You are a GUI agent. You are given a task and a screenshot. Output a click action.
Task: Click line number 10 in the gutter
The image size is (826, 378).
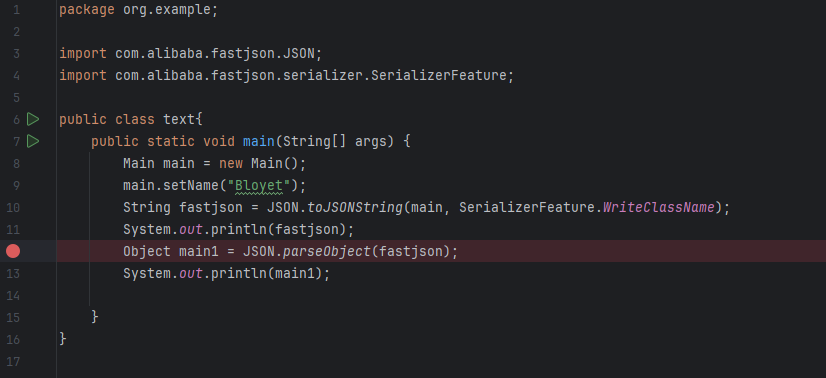pyautogui.click(x=13, y=207)
